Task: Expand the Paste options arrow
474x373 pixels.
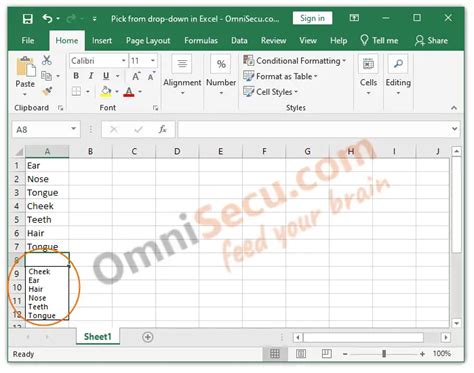Action: point(25,94)
